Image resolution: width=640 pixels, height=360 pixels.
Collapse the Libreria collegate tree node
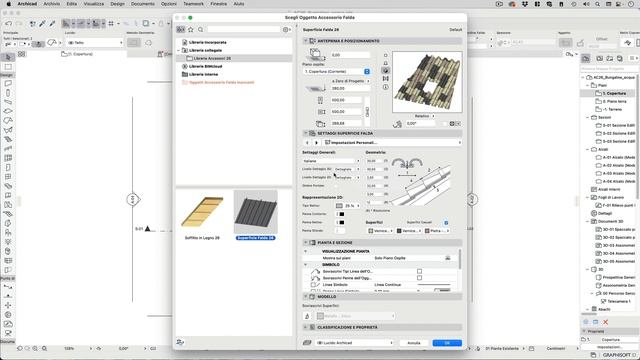[179, 50]
